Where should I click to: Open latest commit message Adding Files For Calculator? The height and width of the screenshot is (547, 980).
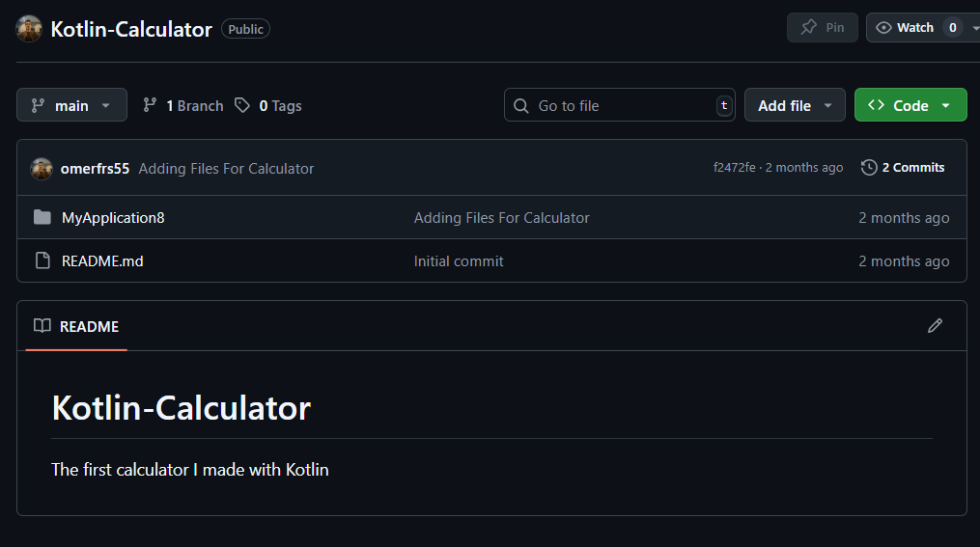(226, 169)
